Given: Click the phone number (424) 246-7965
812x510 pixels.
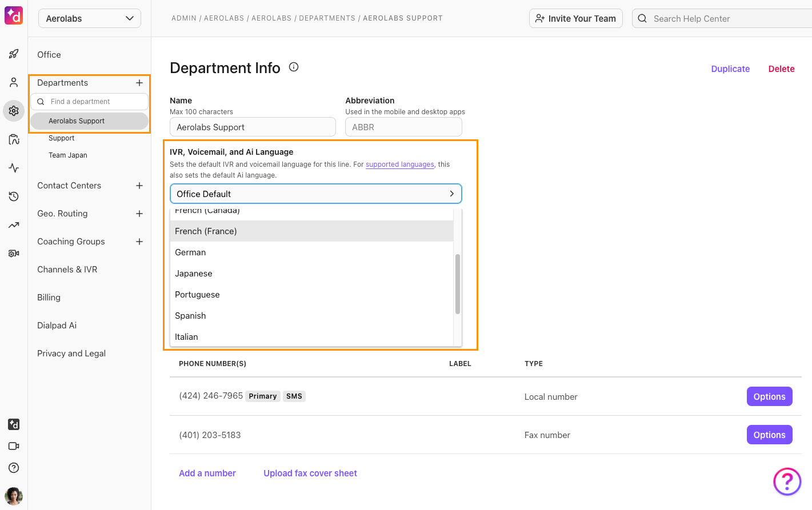Looking at the screenshot, I should pos(211,396).
